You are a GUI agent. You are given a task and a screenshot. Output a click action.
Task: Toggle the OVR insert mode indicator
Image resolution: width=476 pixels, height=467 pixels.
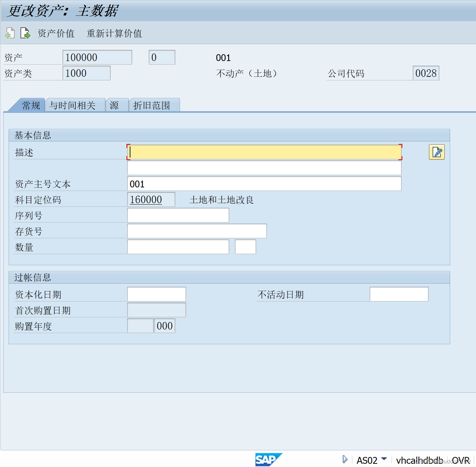click(461, 460)
